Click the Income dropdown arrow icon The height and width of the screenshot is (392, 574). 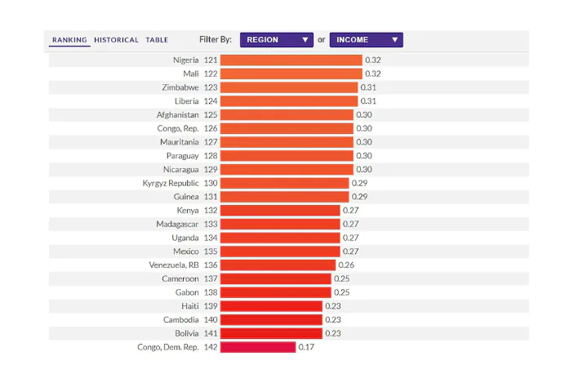click(394, 40)
